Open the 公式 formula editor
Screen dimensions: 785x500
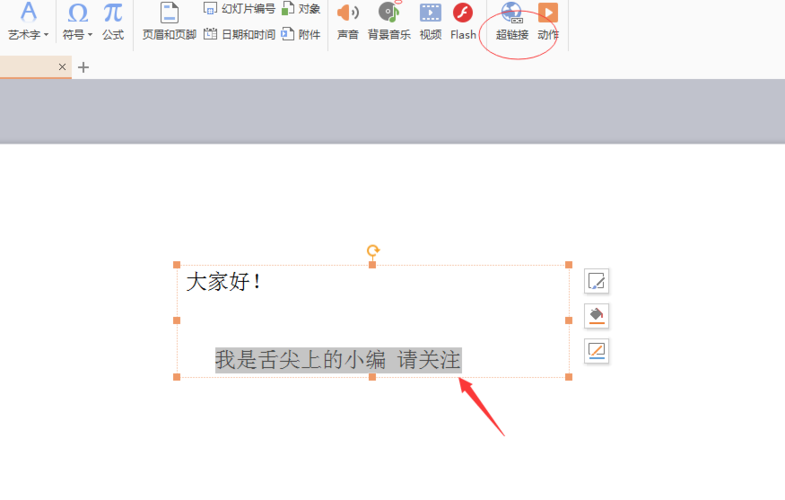(113, 21)
